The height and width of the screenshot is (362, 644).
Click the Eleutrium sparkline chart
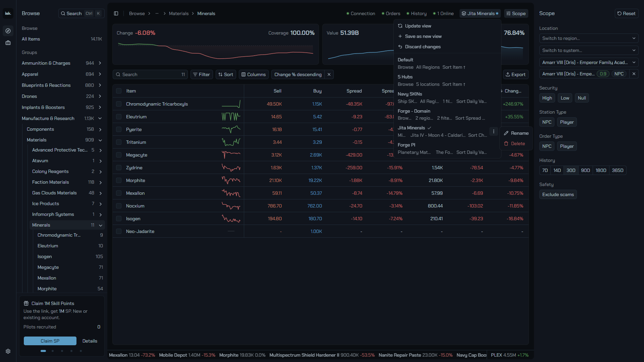231,117
